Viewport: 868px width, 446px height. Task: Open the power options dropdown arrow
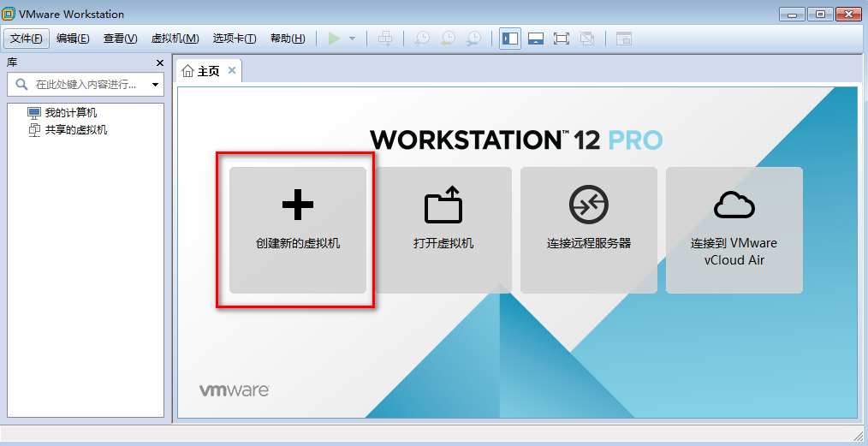[352, 39]
